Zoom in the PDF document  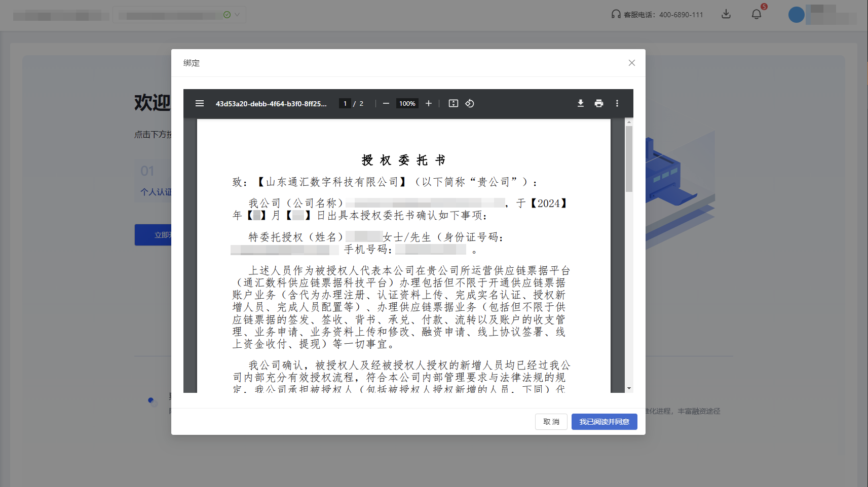pos(429,103)
